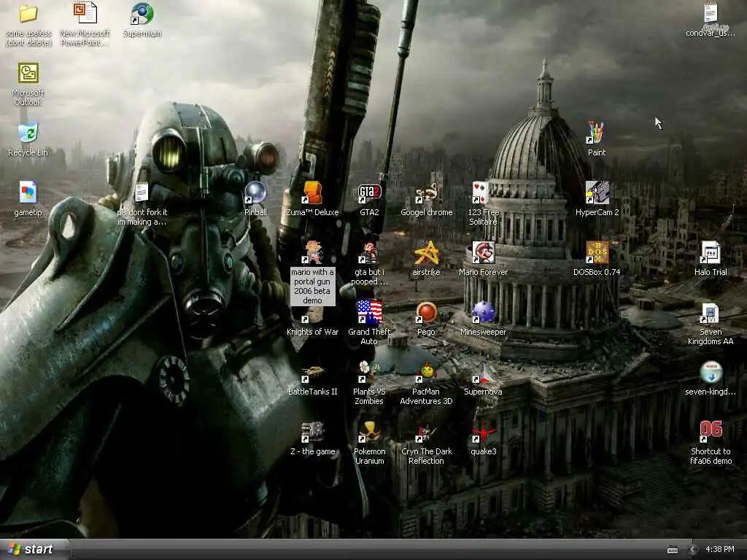Select the Googel chrome shortcut

click(426, 192)
